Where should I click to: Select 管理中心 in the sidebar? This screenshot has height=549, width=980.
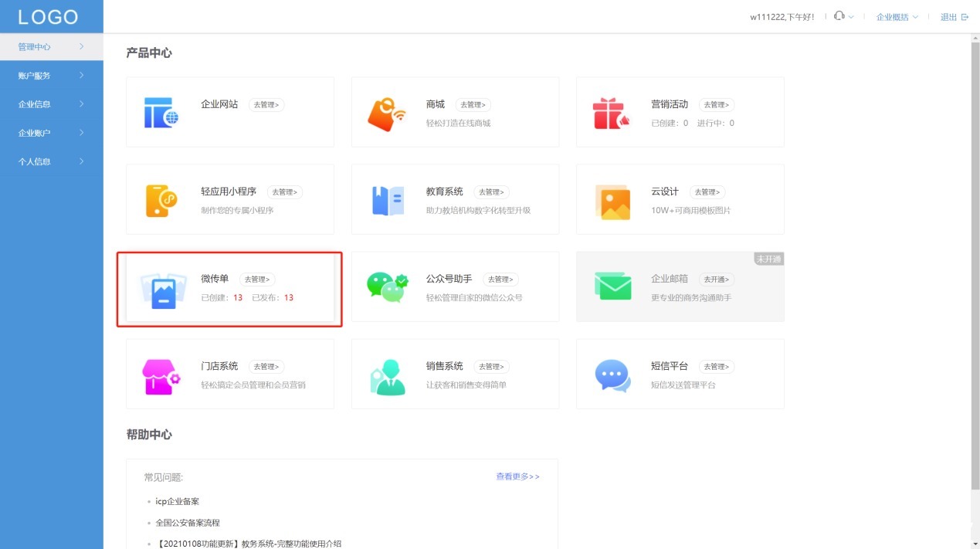click(36, 46)
